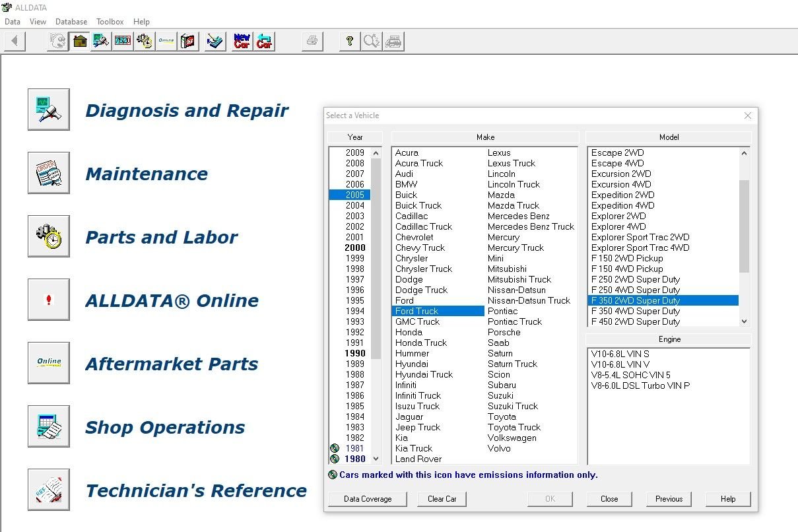Launch the ALLDATA Online icon
This screenshot has height=532, width=798.
49,300
